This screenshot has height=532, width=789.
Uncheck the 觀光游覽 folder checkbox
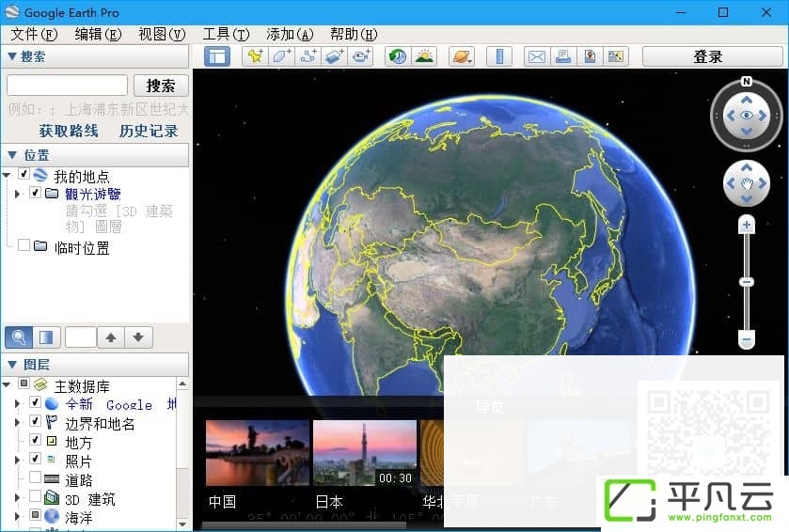point(35,193)
